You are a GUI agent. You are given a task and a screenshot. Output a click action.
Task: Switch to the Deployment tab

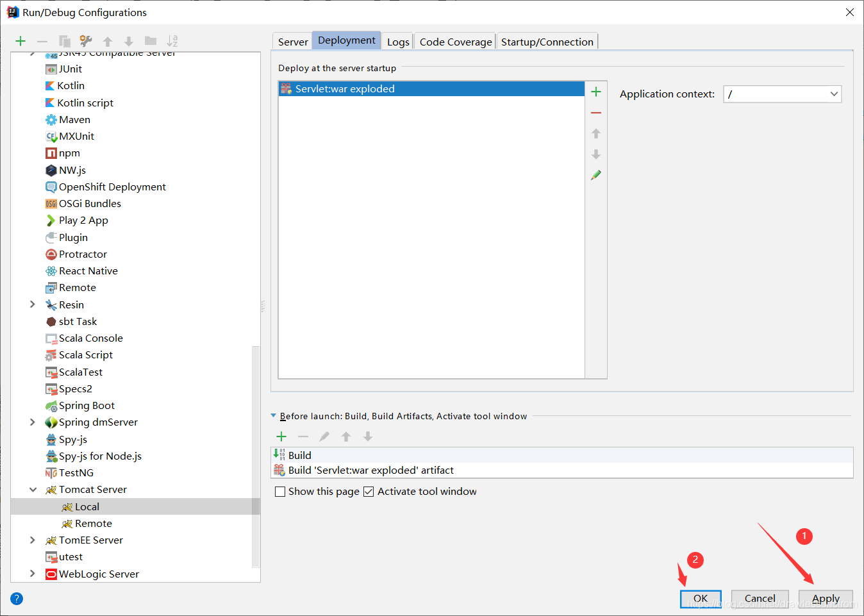[347, 40]
